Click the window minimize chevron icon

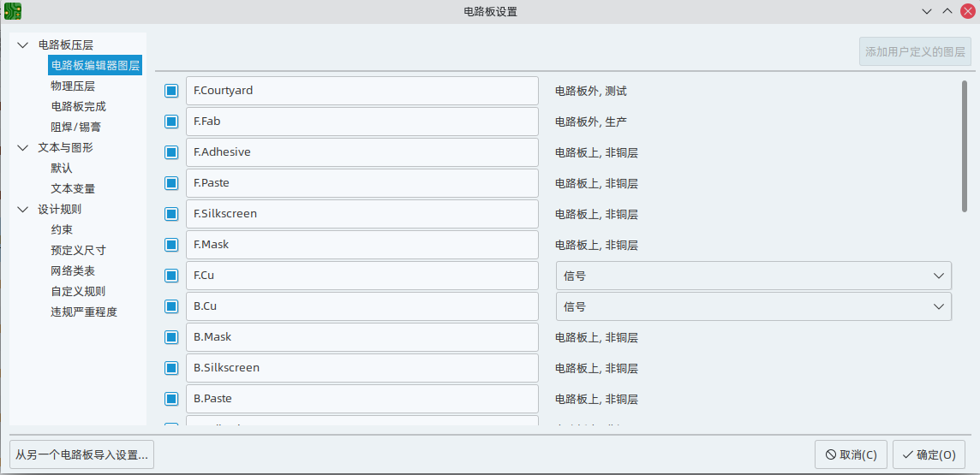pyautogui.click(x=927, y=11)
